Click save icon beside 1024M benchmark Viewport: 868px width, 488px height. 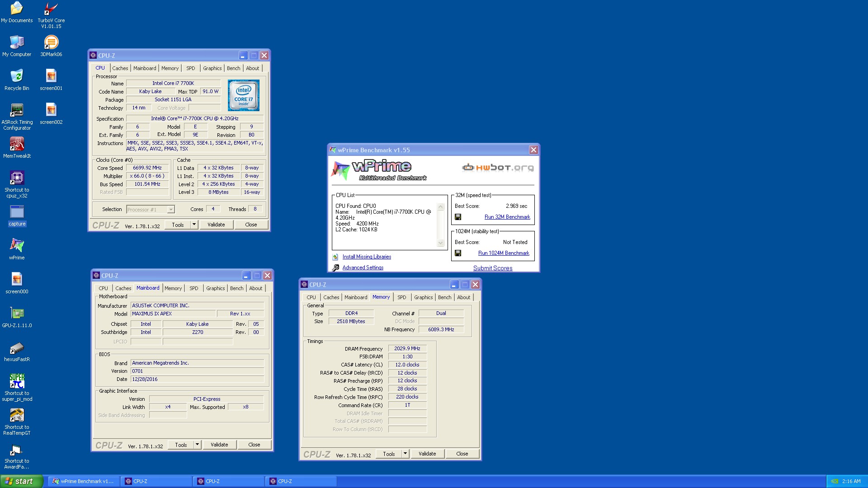click(x=458, y=253)
